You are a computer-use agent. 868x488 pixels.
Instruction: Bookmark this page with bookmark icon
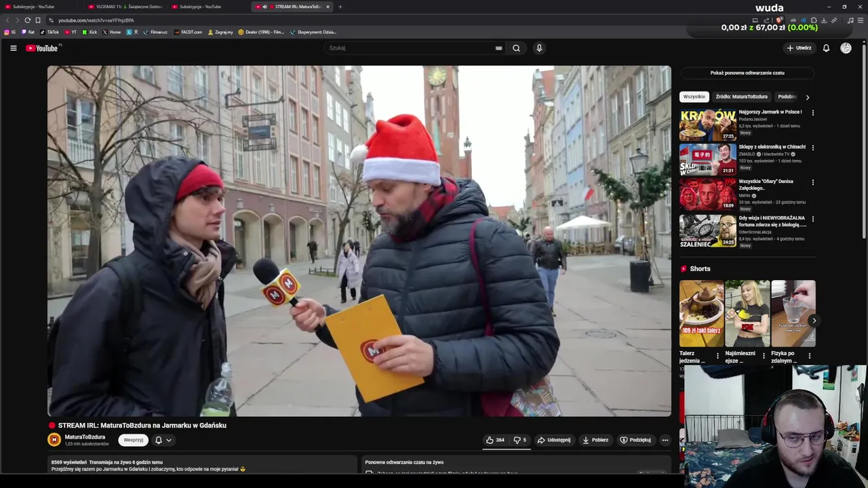tap(38, 20)
